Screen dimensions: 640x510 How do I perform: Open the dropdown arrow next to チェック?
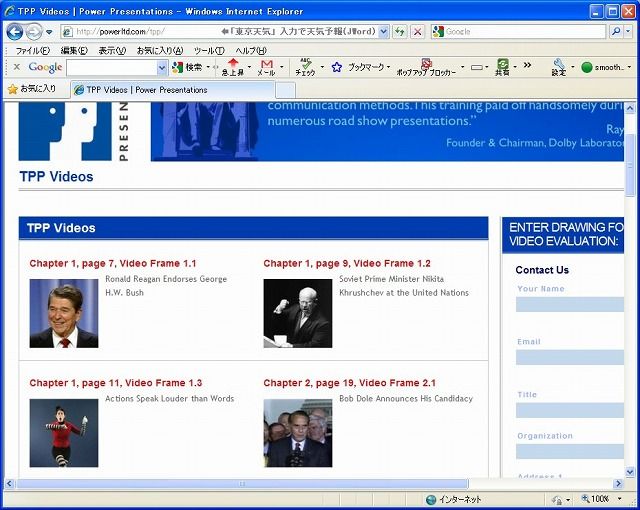pyautogui.click(x=322, y=67)
